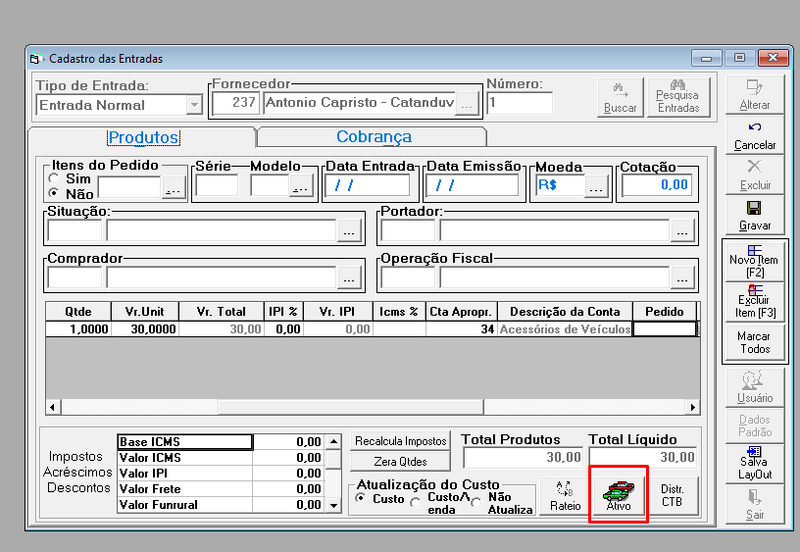
Task: Click the Buscar binoculars button
Action: click(620, 98)
